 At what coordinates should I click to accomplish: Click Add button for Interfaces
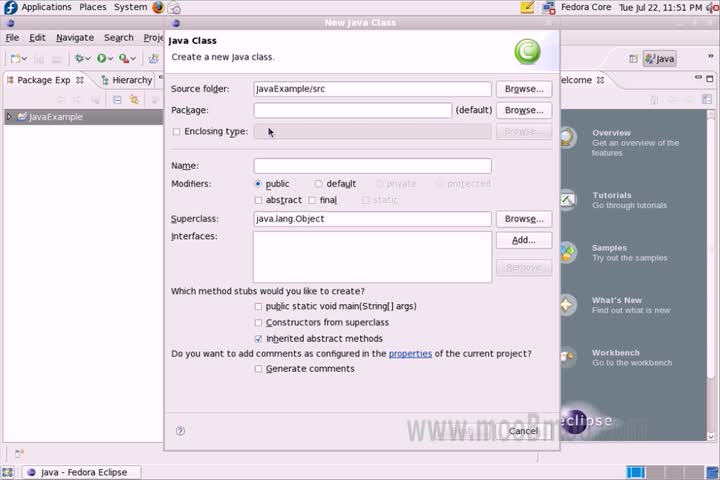pos(524,240)
